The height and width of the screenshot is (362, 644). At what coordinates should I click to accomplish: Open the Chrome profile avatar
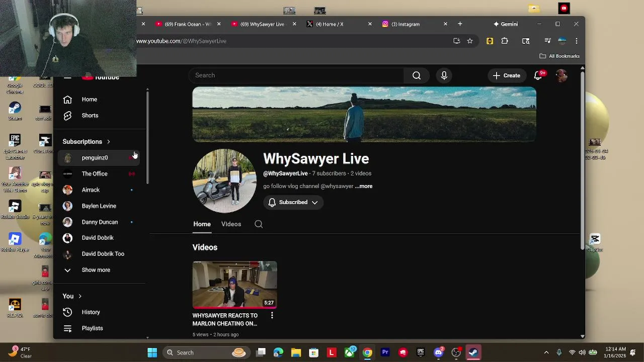pyautogui.click(x=562, y=41)
